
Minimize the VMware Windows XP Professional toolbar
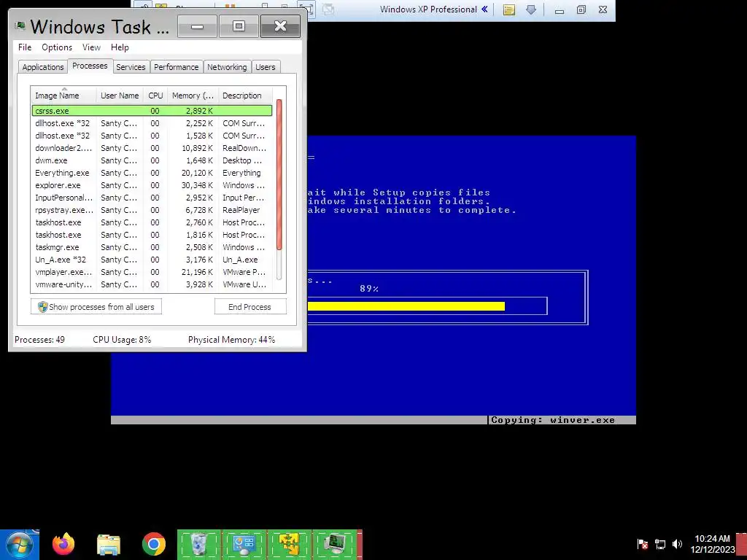point(560,9)
